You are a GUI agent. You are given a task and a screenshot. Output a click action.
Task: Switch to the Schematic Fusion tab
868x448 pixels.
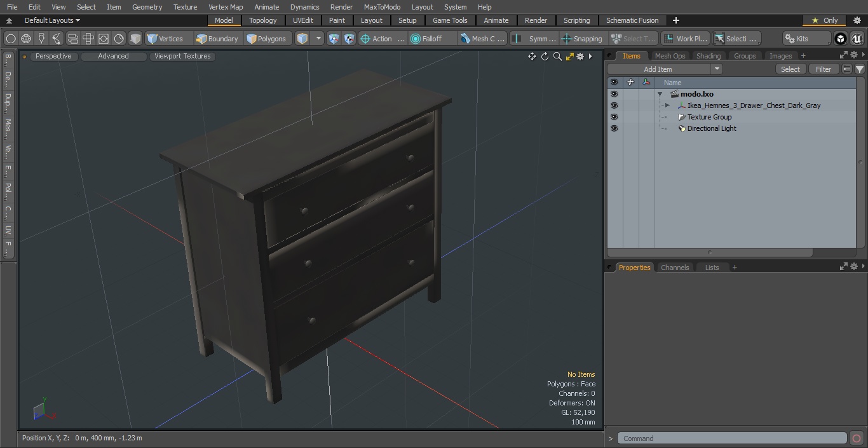[632, 20]
